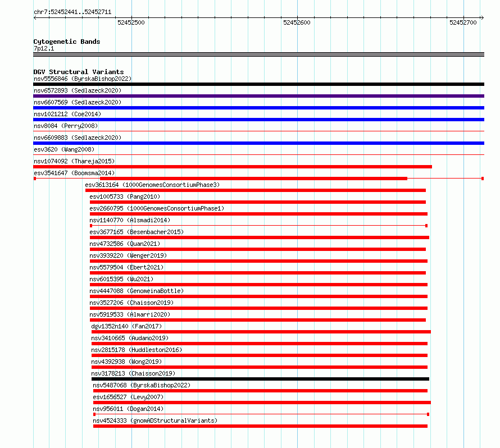The image size is (500, 448).
Task: Select variant nsv5556846 (ByrskaBishop2022)
Action: click(x=83, y=79)
